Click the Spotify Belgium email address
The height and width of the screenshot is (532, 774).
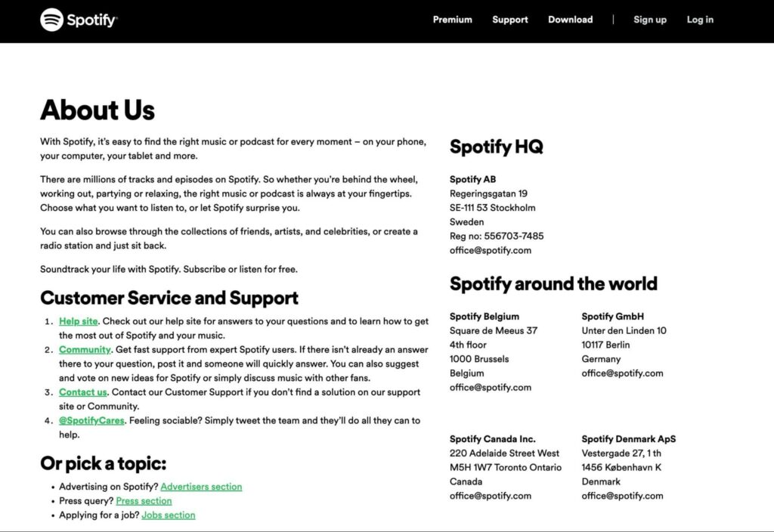(x=490, y=388)
